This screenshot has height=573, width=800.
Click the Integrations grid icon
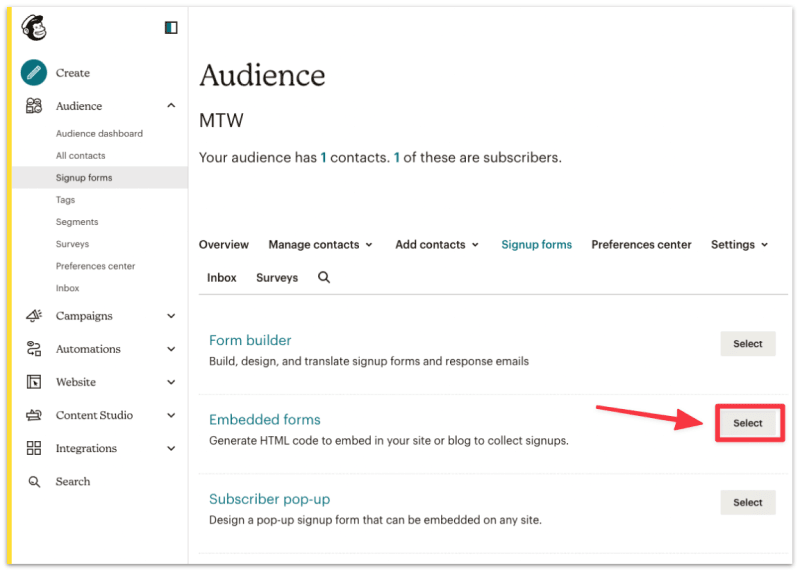pyautogui.click(x=34, y=448)
